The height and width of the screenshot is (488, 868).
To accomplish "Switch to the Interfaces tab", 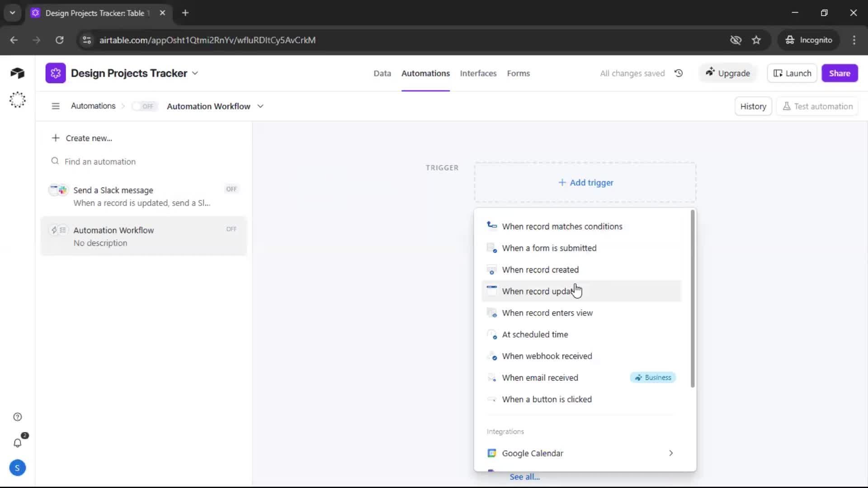I will (478, 73).
